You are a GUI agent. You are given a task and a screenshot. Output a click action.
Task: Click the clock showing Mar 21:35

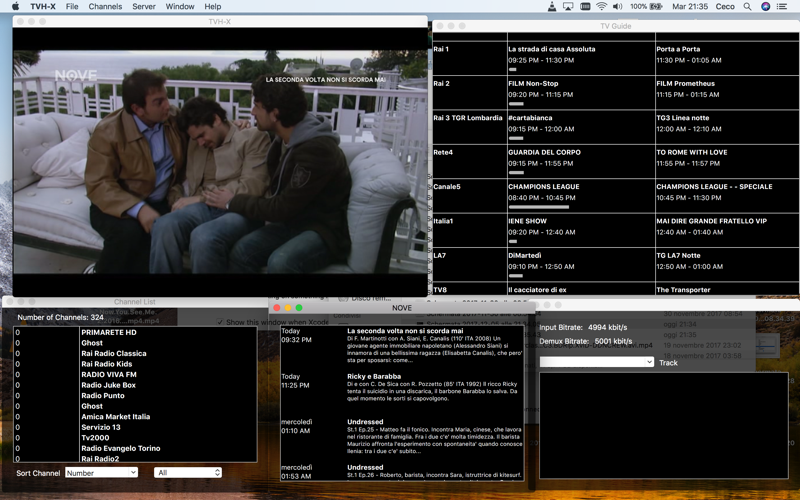[690, 7]
